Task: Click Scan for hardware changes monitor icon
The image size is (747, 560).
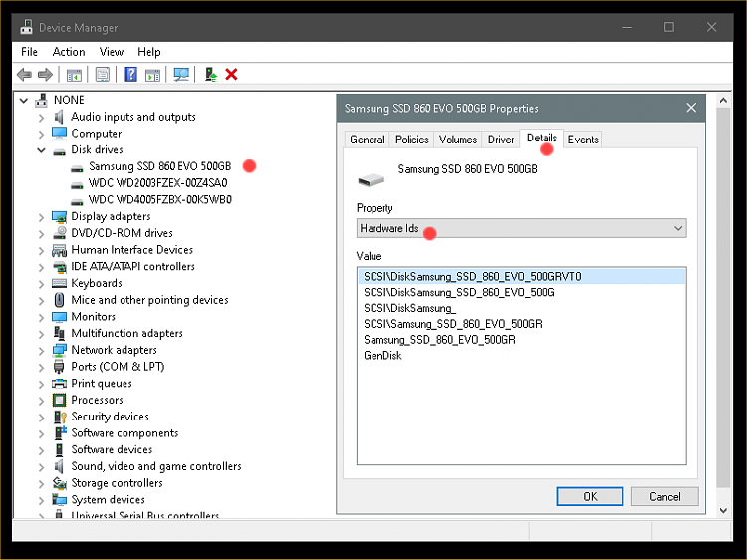Action: 181,75
